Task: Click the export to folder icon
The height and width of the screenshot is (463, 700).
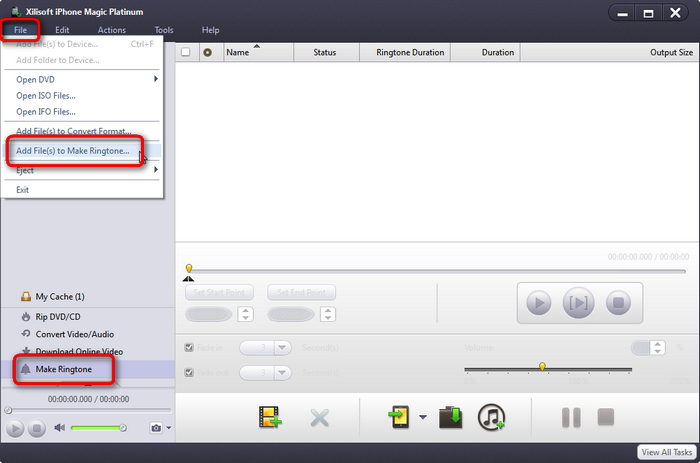Action: [x=451, y=417]
